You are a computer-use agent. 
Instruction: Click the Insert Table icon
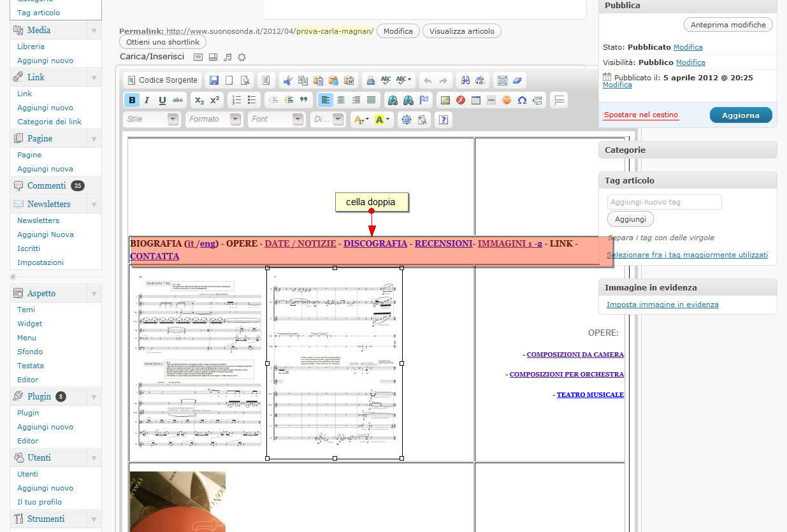tap(476, 100)
